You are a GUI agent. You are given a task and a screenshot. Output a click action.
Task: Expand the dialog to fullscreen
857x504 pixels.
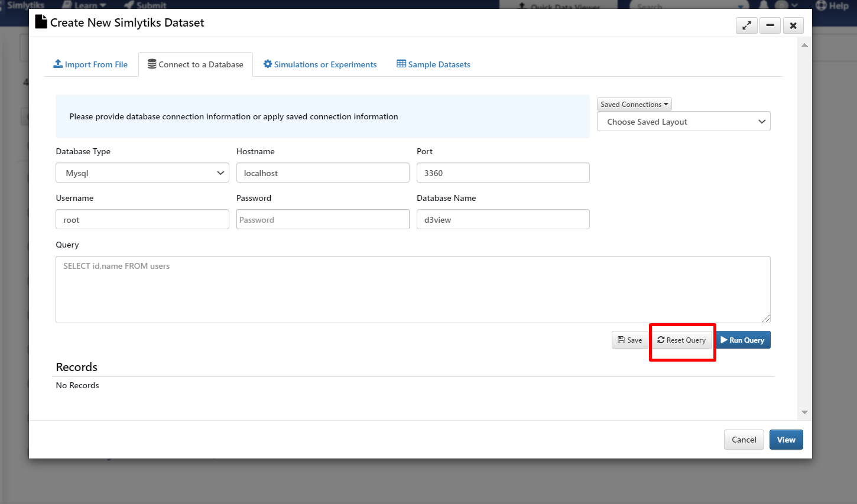[746, 25]
